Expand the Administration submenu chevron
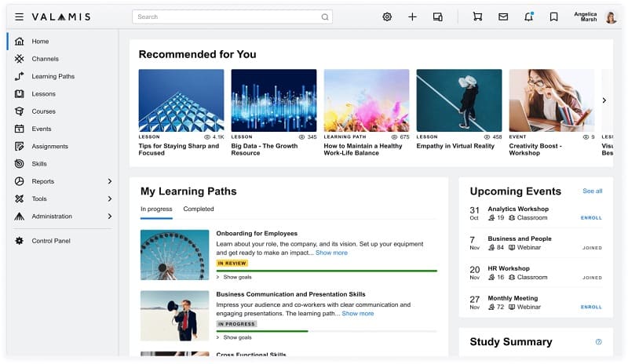The height and width of the screenshot is (364, 628). 109,217
